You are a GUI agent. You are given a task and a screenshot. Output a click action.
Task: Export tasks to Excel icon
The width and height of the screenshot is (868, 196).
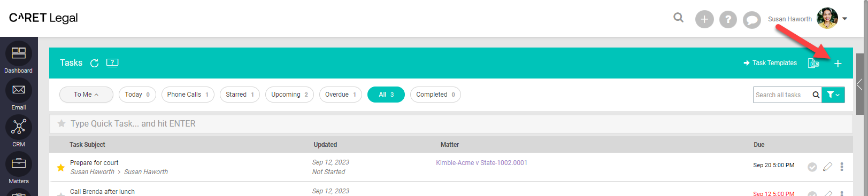tap(814, 63)
